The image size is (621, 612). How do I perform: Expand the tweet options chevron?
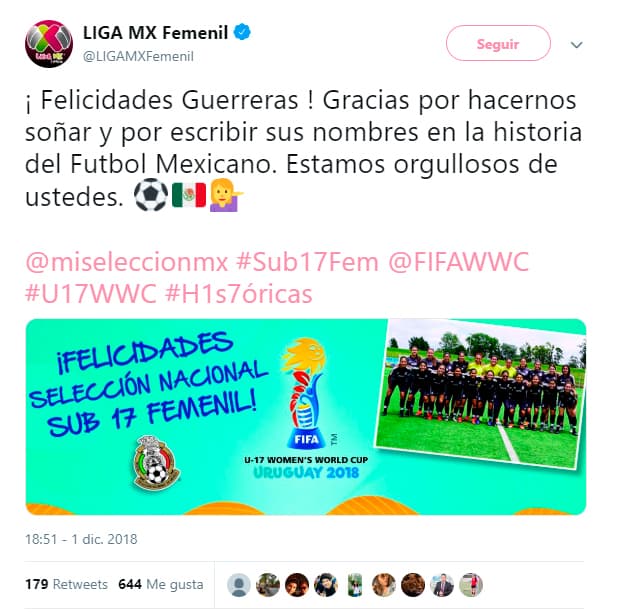(x=576, y=44)
